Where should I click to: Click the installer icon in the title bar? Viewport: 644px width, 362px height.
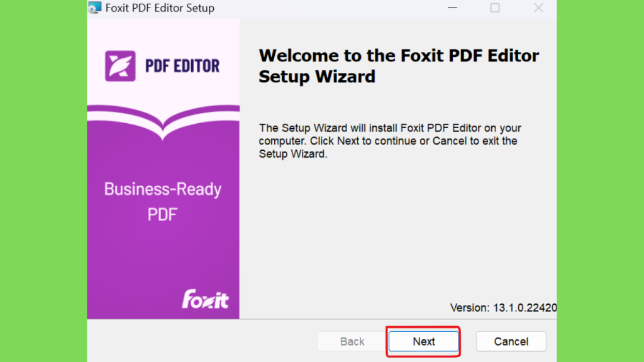(95, 8)
